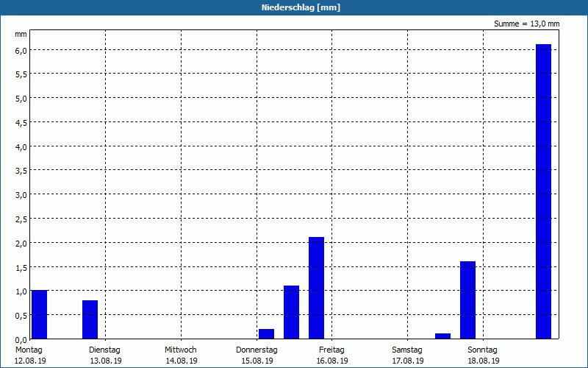Click the tallest bar reaching 6,1 mm
Screen dimensions: 588x368
(x=543, y=191)
